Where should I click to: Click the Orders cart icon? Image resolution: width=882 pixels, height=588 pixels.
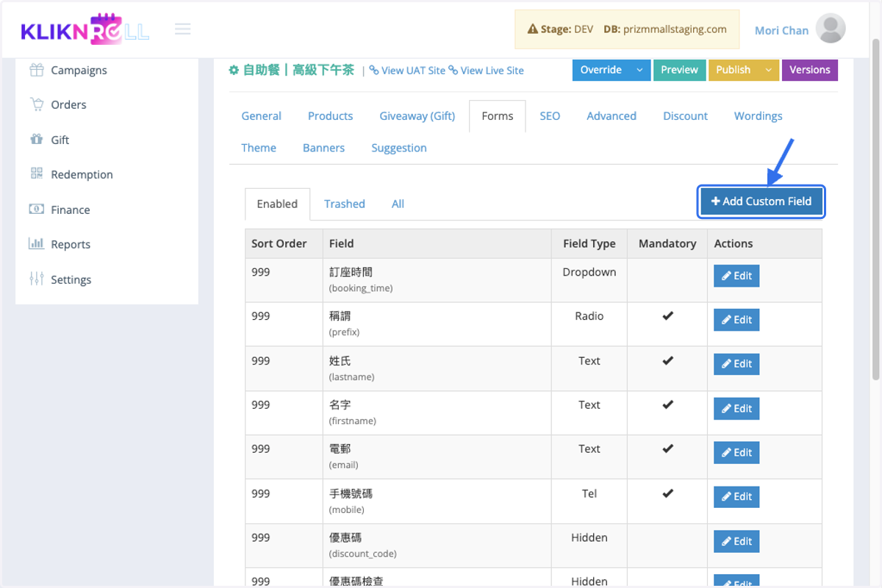tap(37, 104)
